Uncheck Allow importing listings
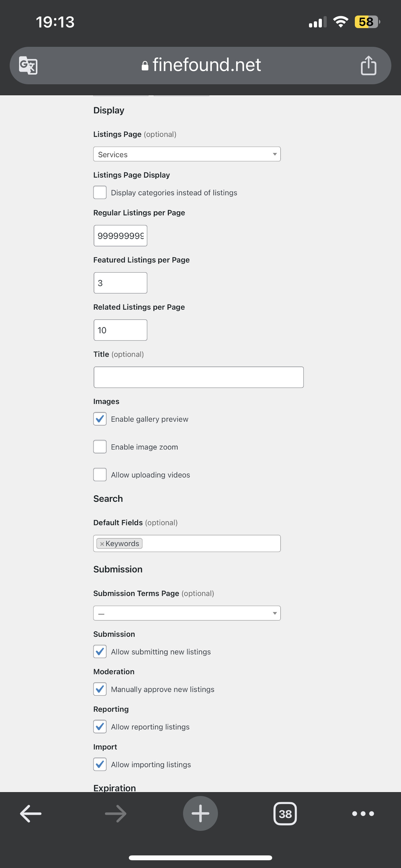 tap(100, 764)
